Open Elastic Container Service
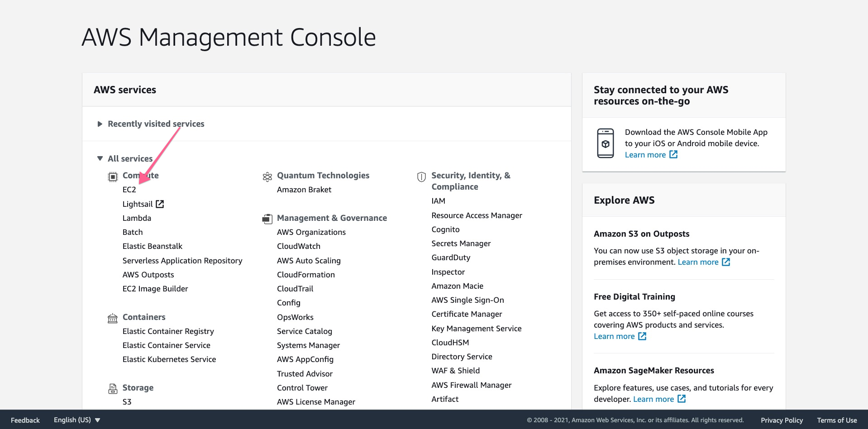This screenshot has width=868, height=429. click(x=167, y=345)
